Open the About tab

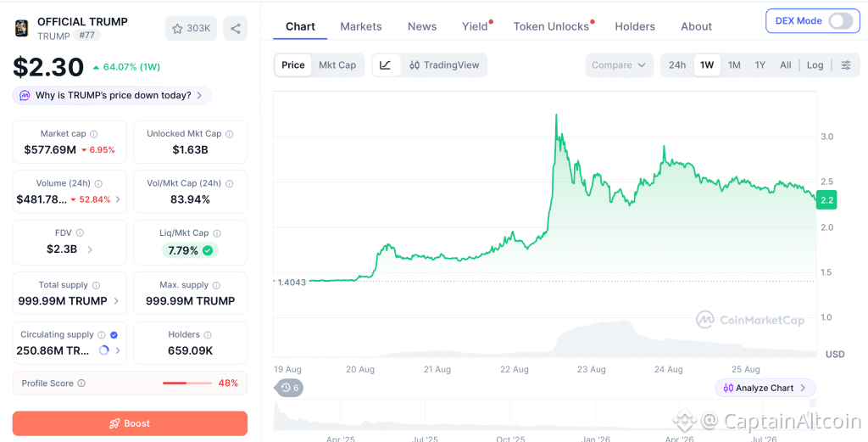coord(697,26)
